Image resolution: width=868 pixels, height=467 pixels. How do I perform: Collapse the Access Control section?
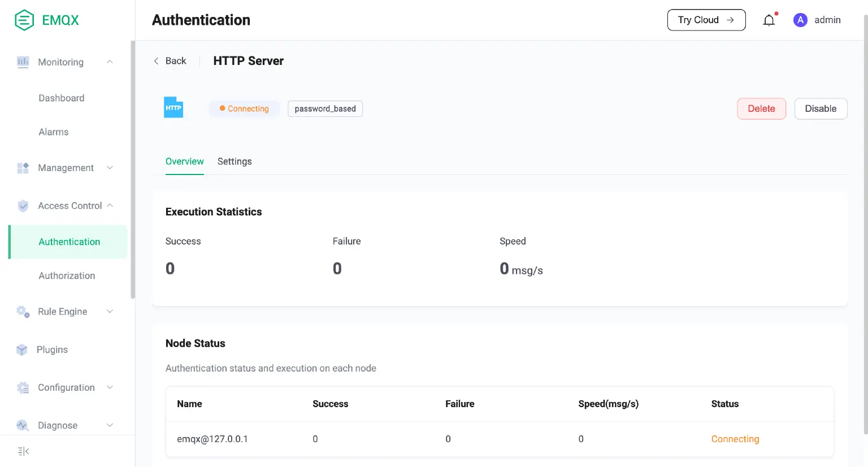[110, 206]
